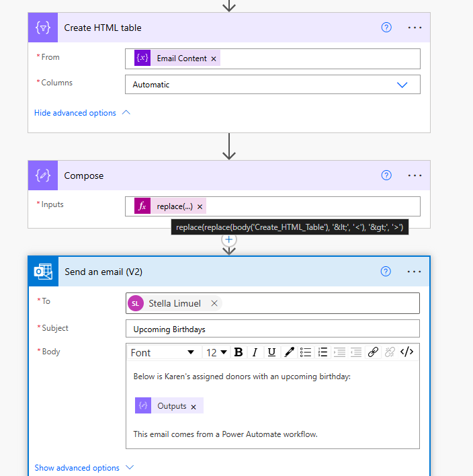Open the Create HTML table ellipsis menu
Viewport: 473px width, 476px height.
pos(415,28)
